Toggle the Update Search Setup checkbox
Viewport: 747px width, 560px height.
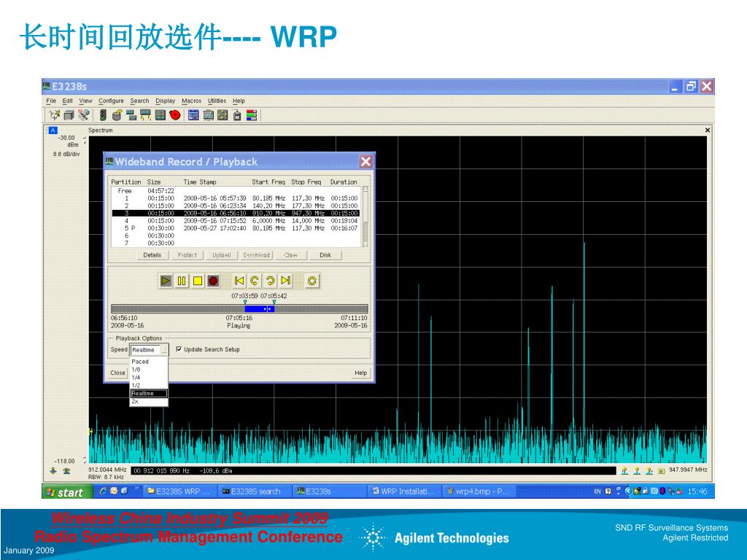coord(179,349)
